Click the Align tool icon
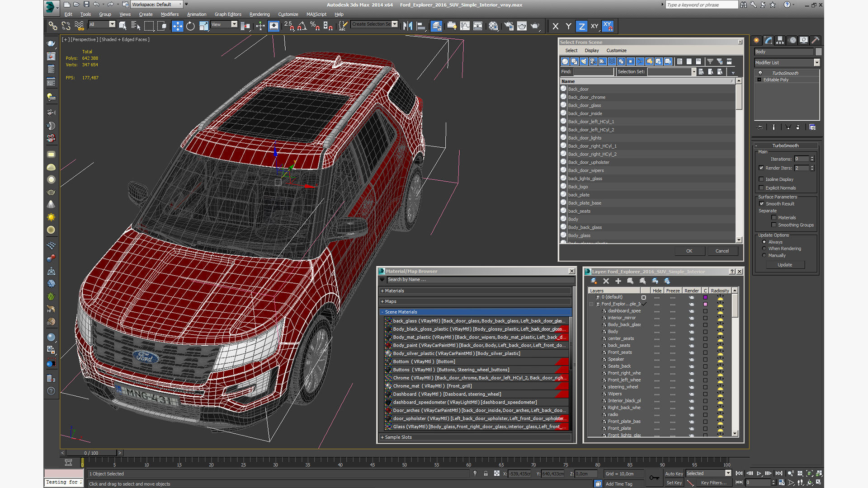Screen dimensions: 868x488 click(421, 26)
